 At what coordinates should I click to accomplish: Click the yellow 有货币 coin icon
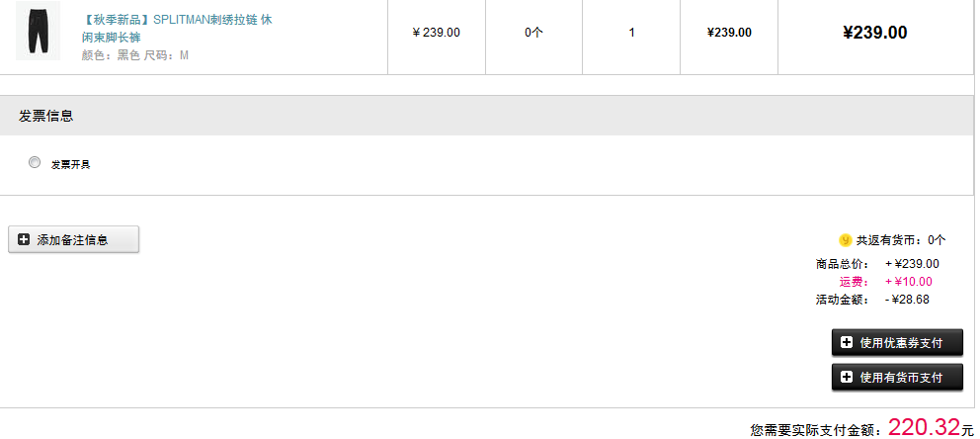(x=845, y=240)
